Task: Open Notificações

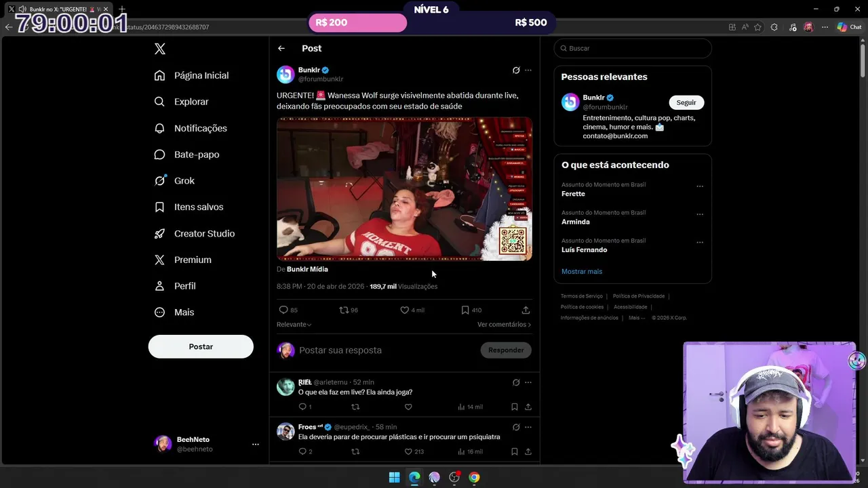Action: pos(191,128)
